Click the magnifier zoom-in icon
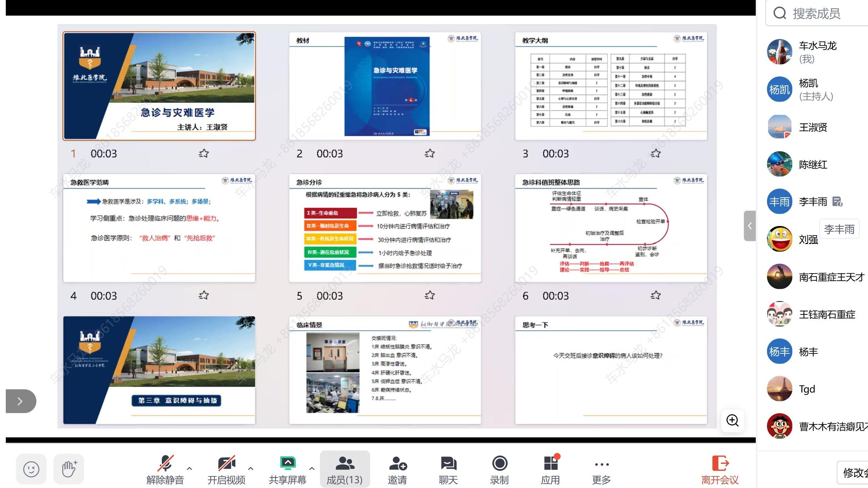Viewport: 868px width, 488px height. [x=732, y=420]
